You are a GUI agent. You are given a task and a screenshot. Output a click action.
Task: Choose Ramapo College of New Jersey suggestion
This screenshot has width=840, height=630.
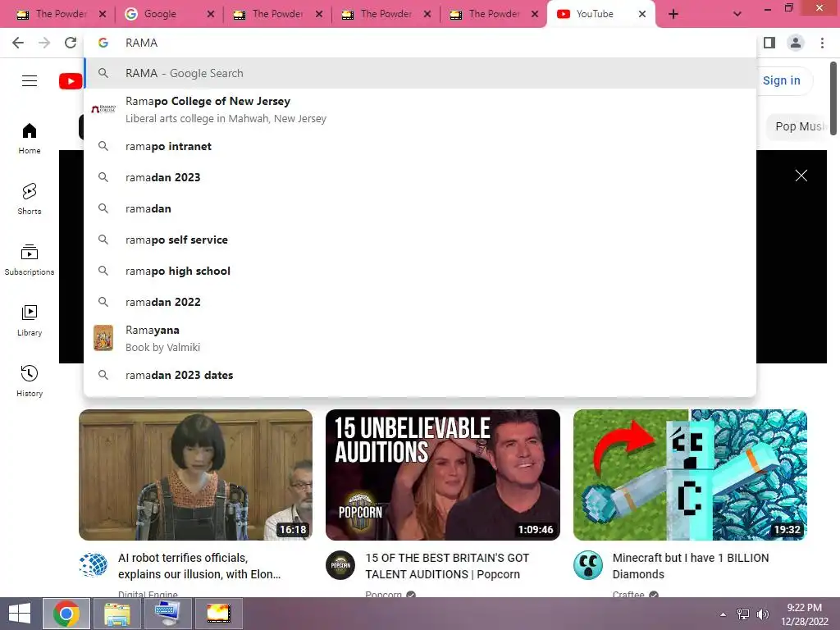(x=421, y=110)
